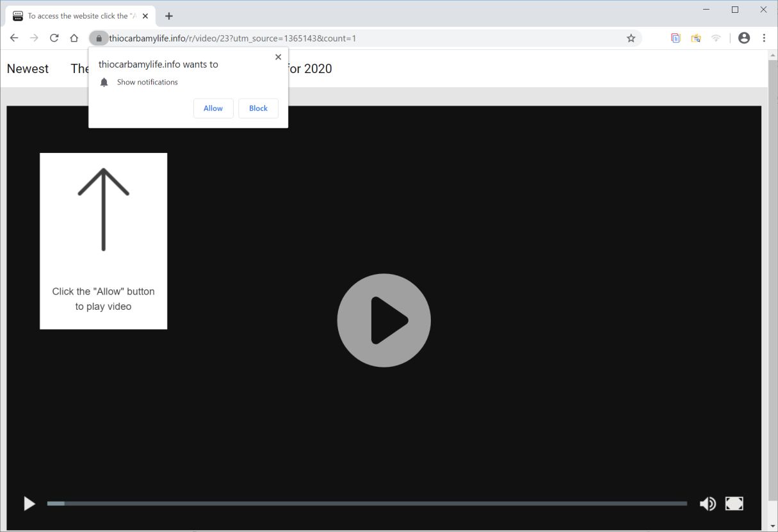Click the bell icon beside Show notifications
Screen dimensions: 778x532
tap(104, 82)
